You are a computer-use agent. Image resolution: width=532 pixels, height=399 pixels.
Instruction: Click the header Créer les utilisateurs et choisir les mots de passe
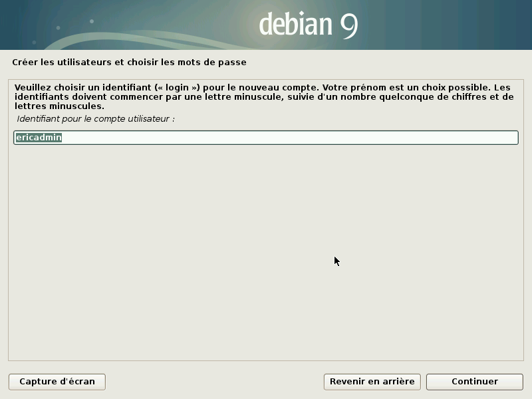pos(130,61)
